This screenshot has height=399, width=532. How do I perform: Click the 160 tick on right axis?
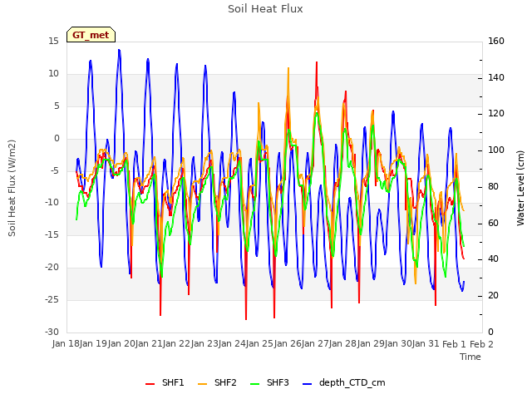coord(496,42)
